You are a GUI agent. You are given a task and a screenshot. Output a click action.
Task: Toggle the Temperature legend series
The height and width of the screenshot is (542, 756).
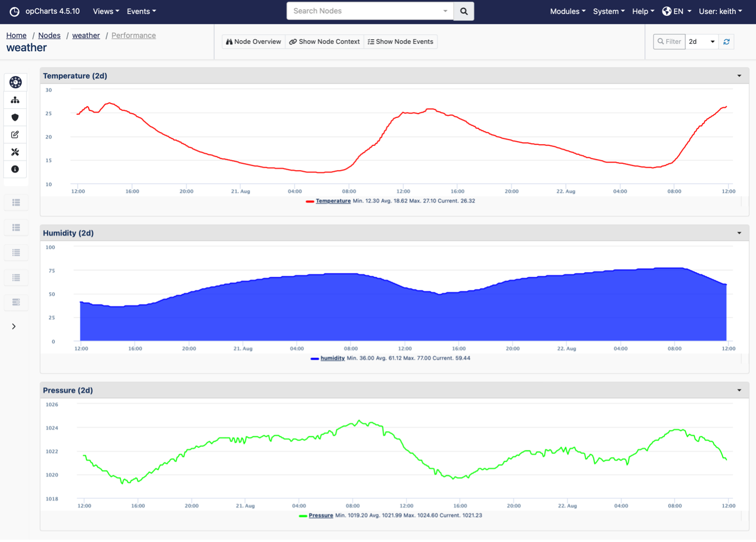[333, 201]
